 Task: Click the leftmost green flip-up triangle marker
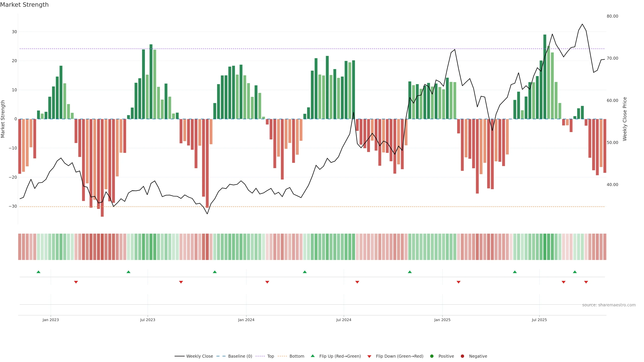[39, 272]
